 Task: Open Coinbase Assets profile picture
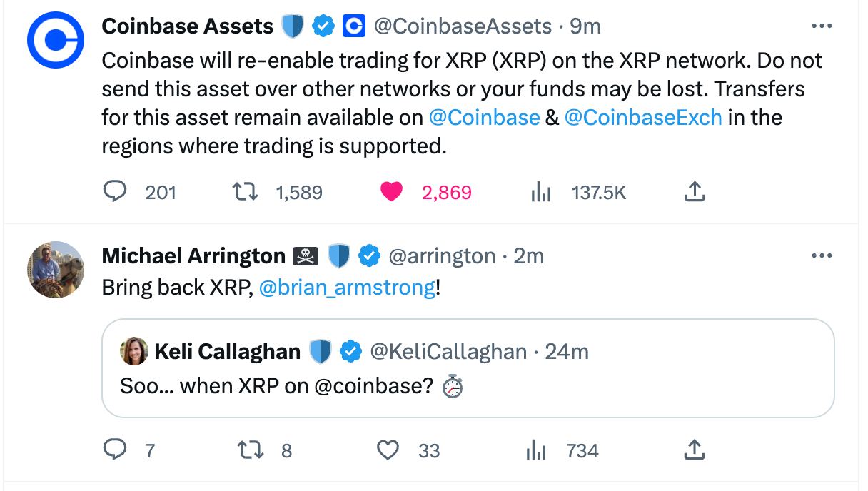click(x=56, y=41)
